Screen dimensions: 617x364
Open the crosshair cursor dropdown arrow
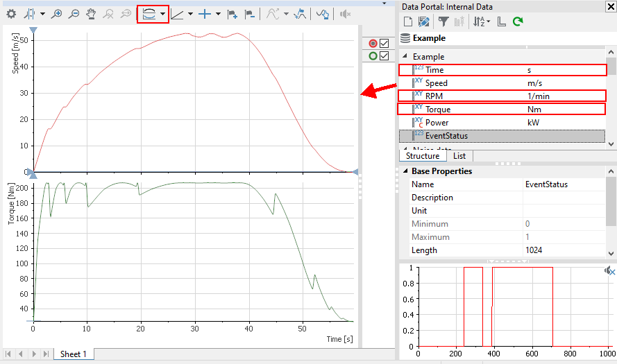tap(218, 14)
